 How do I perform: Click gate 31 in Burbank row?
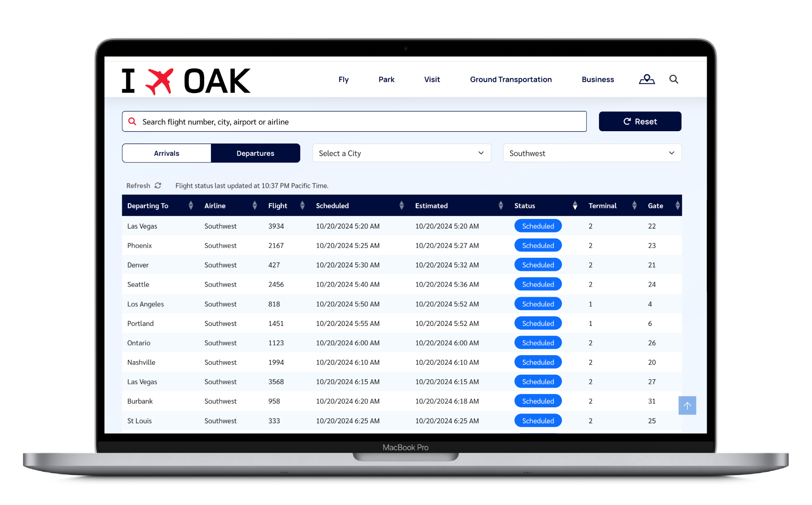(x=652, y=401)
